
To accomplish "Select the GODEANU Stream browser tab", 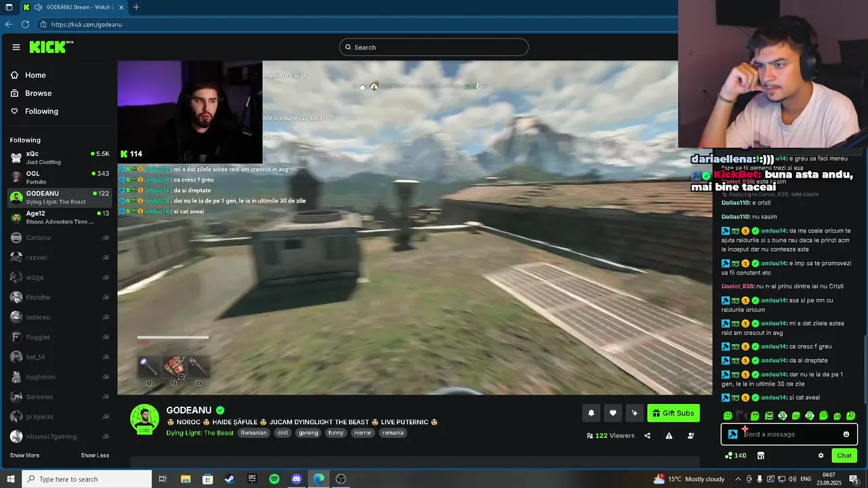I will (73, 7).
